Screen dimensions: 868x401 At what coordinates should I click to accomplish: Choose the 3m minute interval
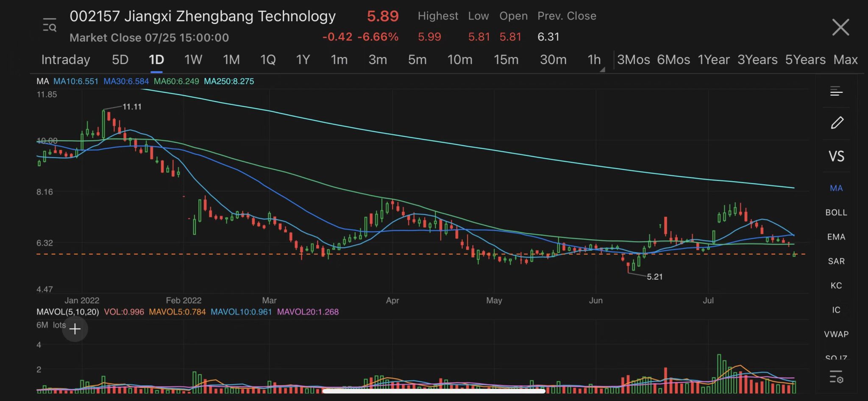point(378,60)
